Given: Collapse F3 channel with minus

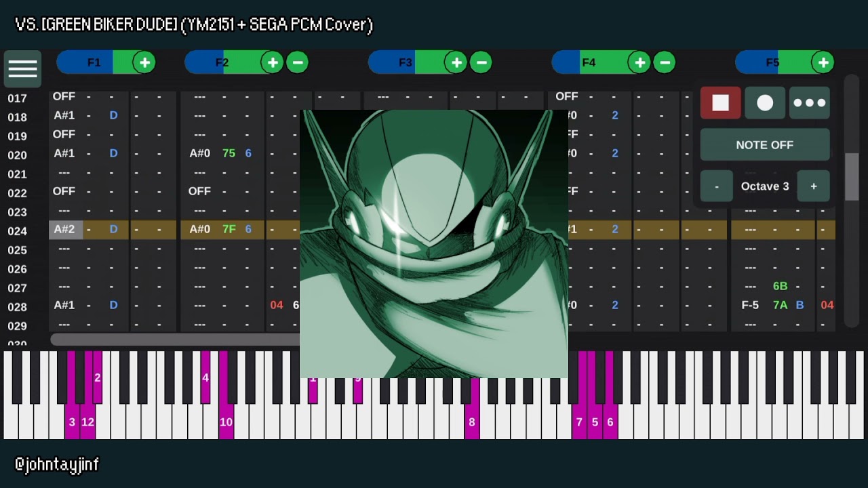Looking at the screenshot, I should [x=481, y=63].
